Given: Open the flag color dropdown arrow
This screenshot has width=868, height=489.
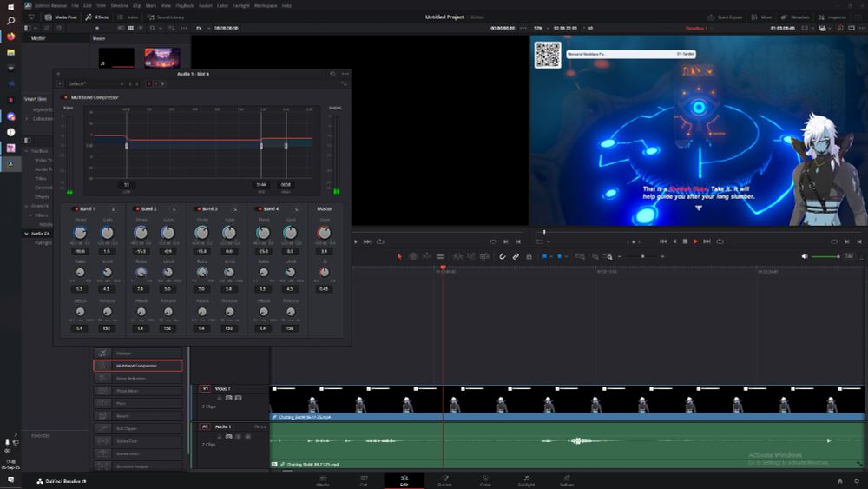Looking at the screenshot, I should pos(551,256).
